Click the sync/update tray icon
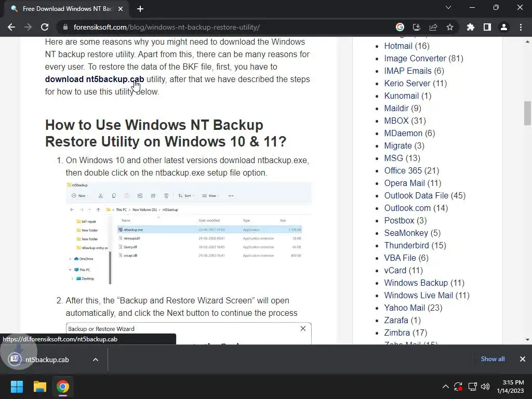The width and height of the screenshot is (532, 399). (x=458, y=387)
